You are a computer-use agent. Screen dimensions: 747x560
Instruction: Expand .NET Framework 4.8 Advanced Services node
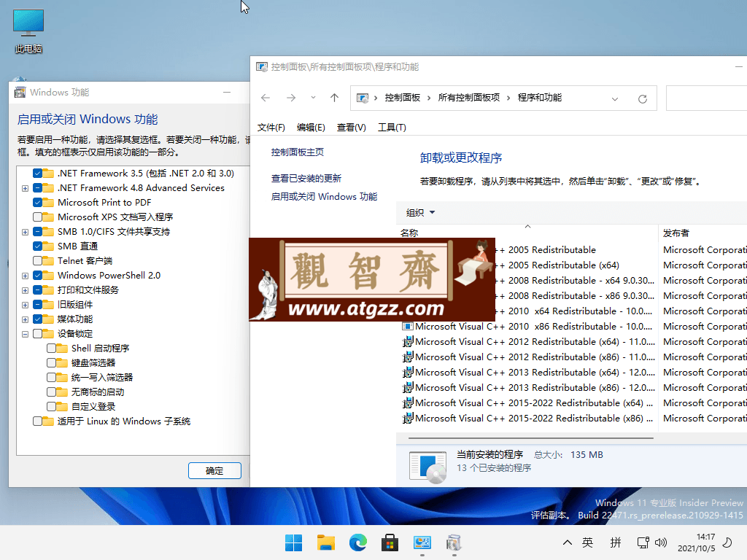25,188
